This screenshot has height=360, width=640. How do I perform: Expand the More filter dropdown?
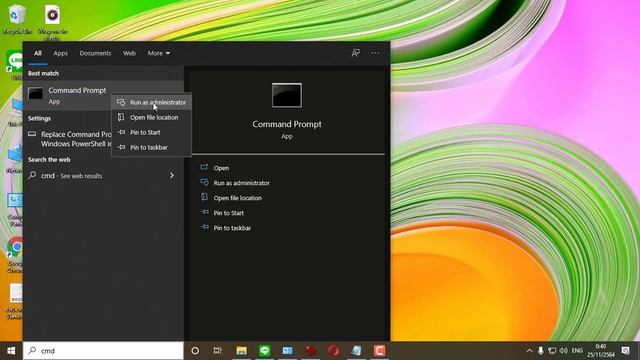159,53
